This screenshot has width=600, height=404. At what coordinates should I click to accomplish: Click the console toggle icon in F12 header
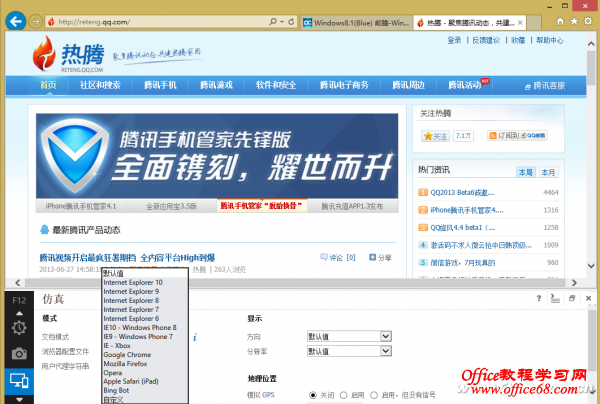click(555, 298)
